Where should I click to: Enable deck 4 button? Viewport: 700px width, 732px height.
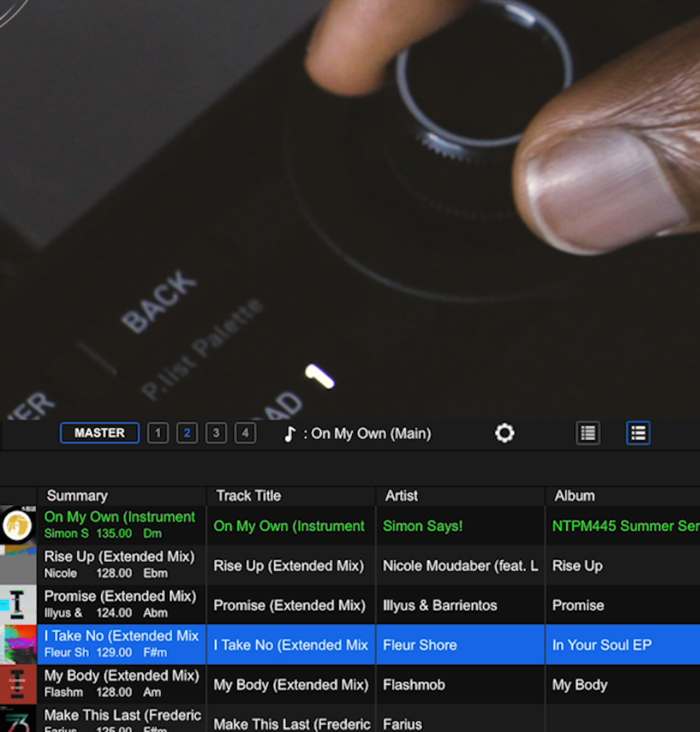(x=245, y=433)
